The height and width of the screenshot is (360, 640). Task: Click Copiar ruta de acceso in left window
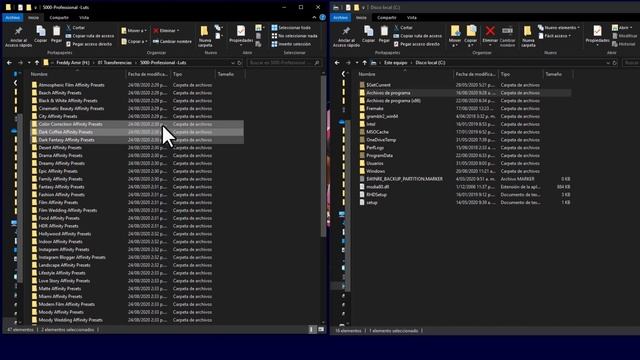pyautogui.click(x=90, y=36)
